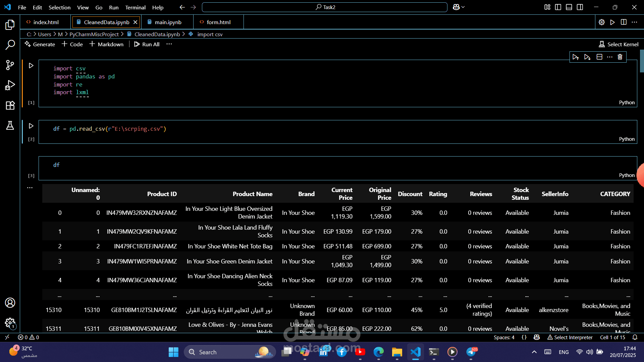Click Run icon in editor title bar
Screen dimensions: 644x362
tap(612, 22)
